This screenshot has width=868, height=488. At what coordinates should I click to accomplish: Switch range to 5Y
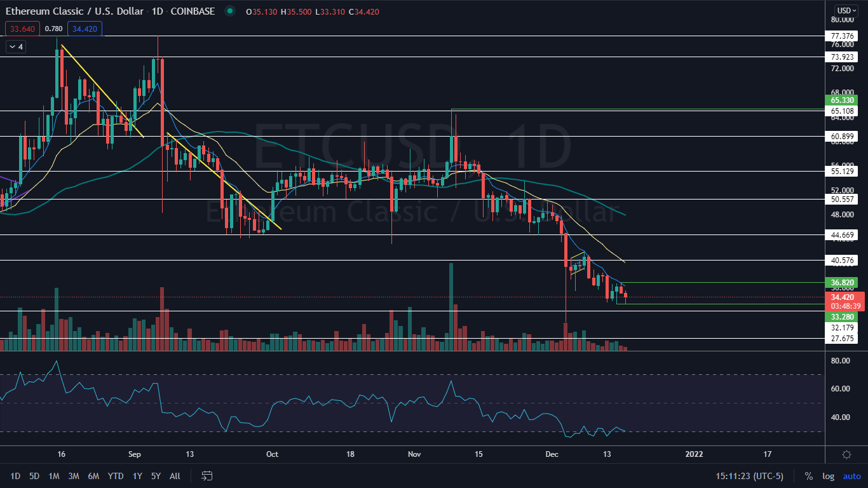click(156, 476)
